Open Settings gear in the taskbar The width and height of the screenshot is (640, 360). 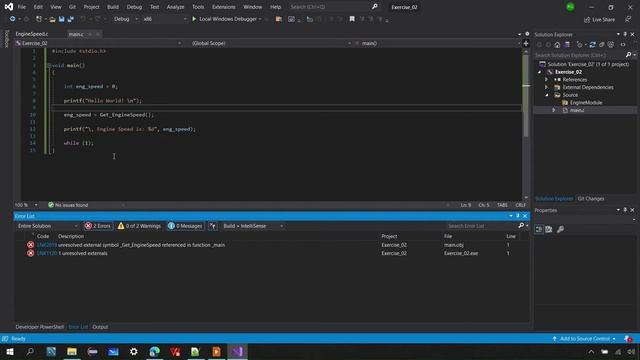(134, 351)
